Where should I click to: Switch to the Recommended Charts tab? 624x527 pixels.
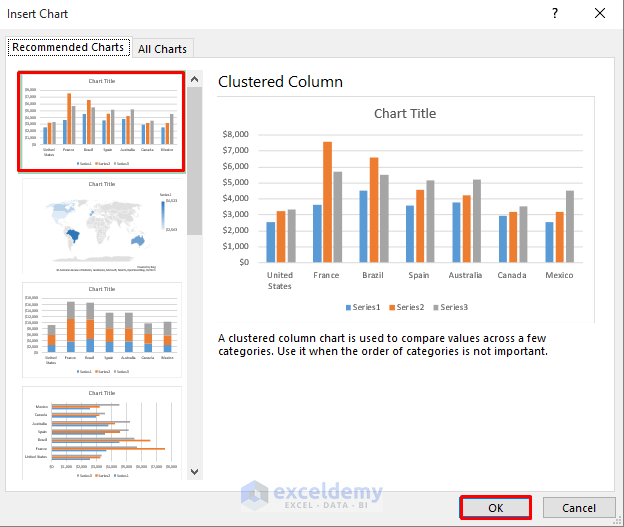tap(68, 47)
